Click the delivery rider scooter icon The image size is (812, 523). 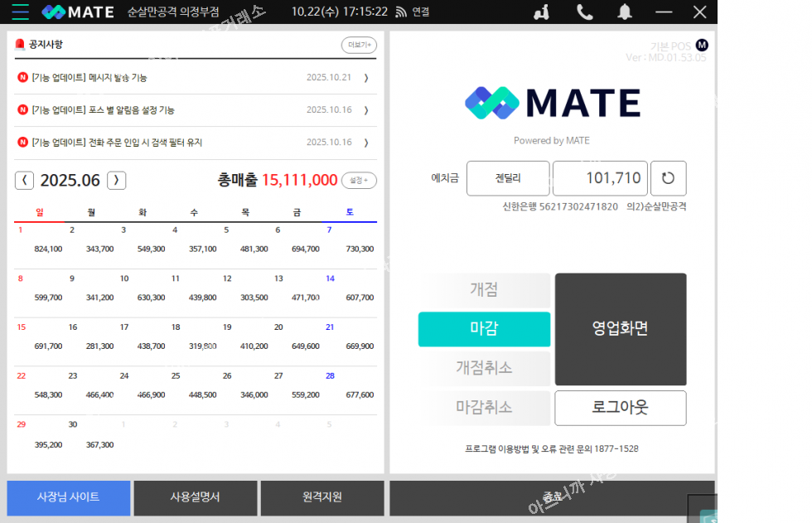pyautogui.click(x=542, y=12)
